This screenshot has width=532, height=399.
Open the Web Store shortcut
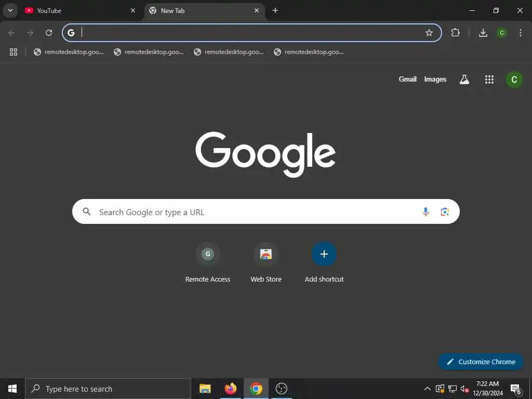tap(266, 263)
